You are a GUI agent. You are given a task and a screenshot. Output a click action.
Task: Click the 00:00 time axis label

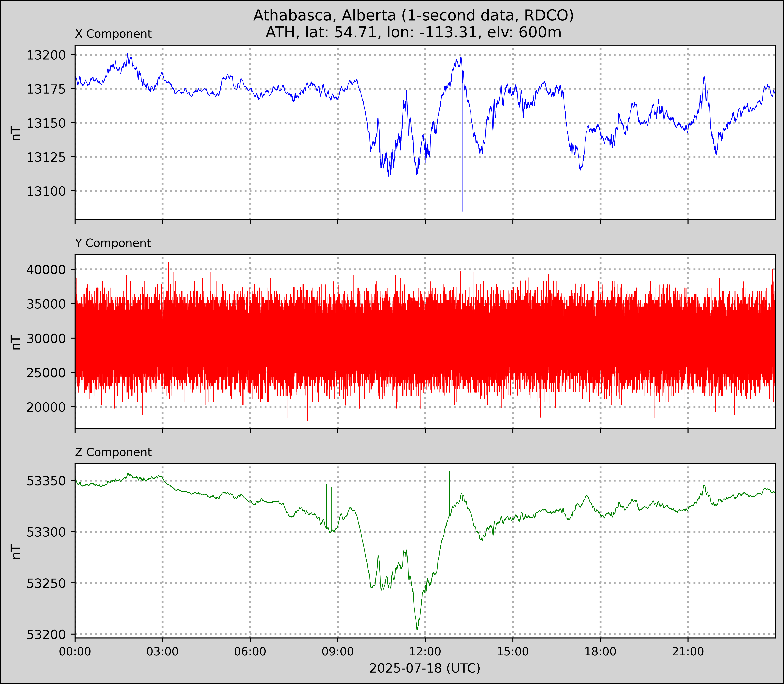tap(75, 651)
